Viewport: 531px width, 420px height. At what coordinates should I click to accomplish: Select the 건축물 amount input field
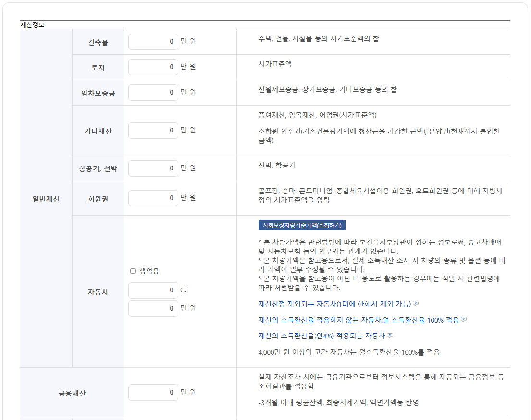tap(153, 42)
